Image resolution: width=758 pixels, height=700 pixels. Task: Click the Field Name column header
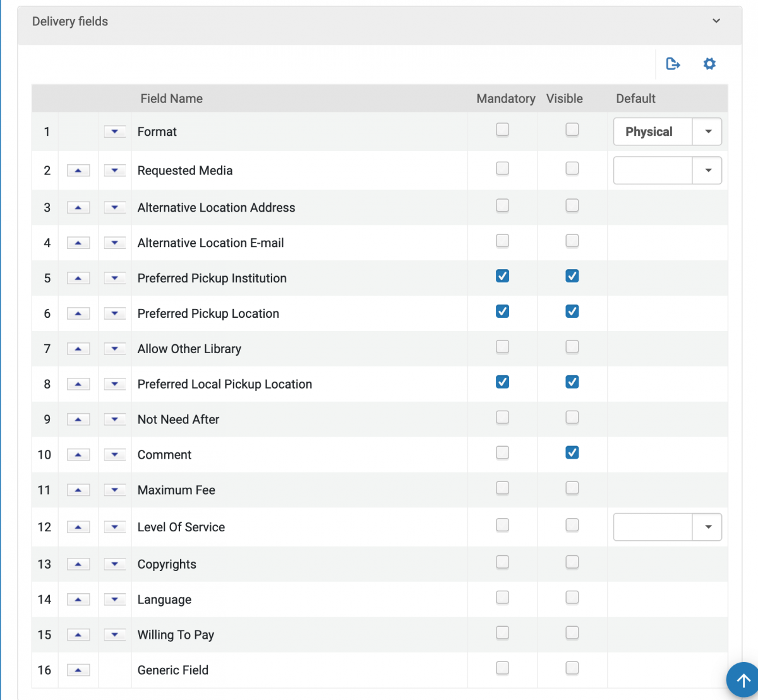171,99
